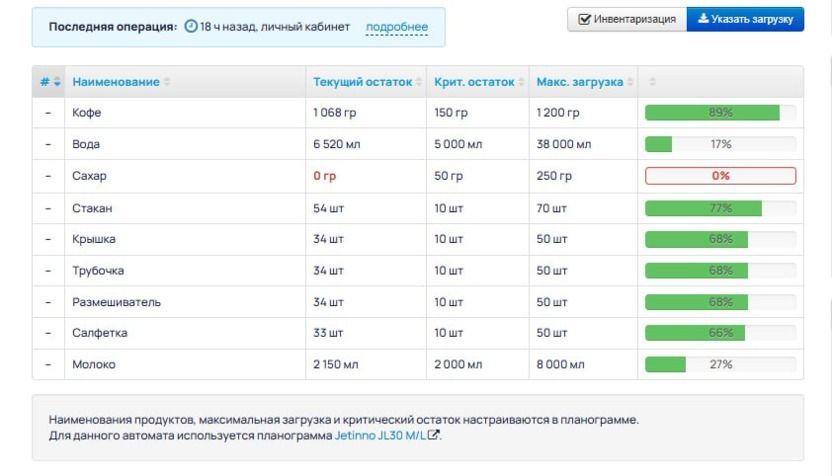
Task: Click sort arrows beside Крит. остаток header
Action: (522, 82)
